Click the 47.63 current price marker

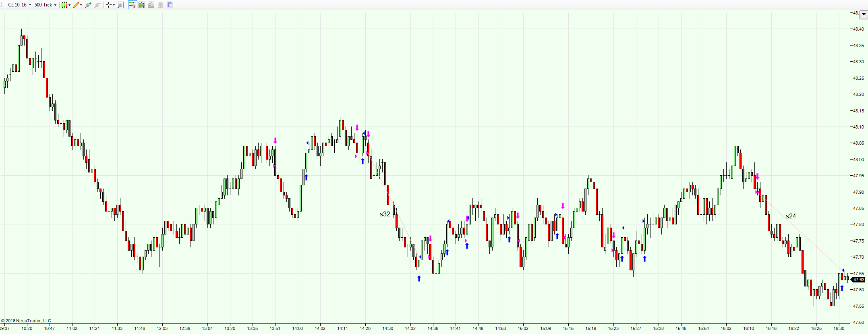pyautogui.click(x=859, y=280)
